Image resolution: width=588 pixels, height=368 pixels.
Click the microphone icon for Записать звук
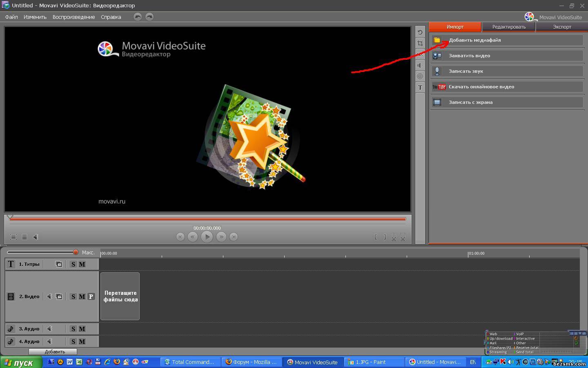tap(437, 71)
